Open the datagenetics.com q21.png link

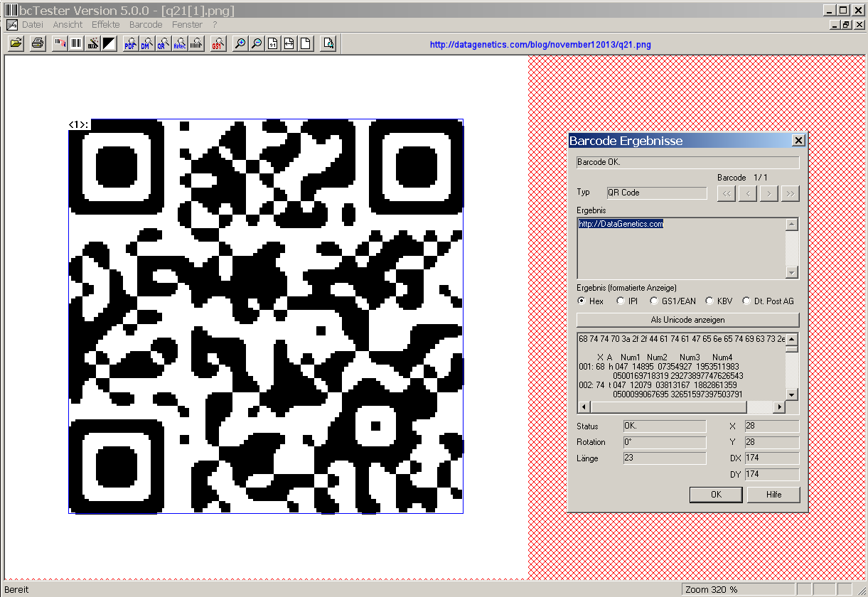(x=540, y=45)
